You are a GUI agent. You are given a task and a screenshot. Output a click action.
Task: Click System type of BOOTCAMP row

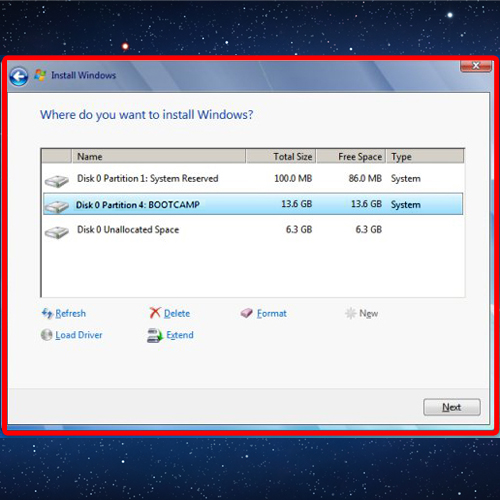pyautogui.click(x=406, y=205)
